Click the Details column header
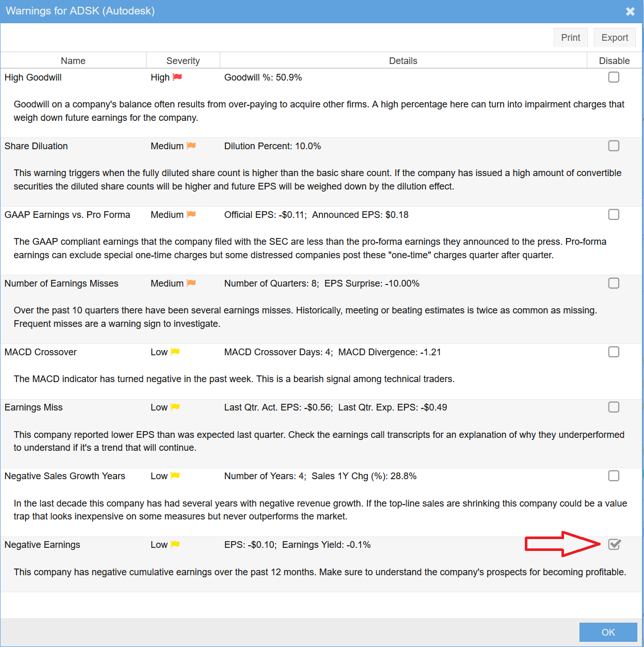Image resolution: width=644 pixels, height=647 pixels. point(403,60)
